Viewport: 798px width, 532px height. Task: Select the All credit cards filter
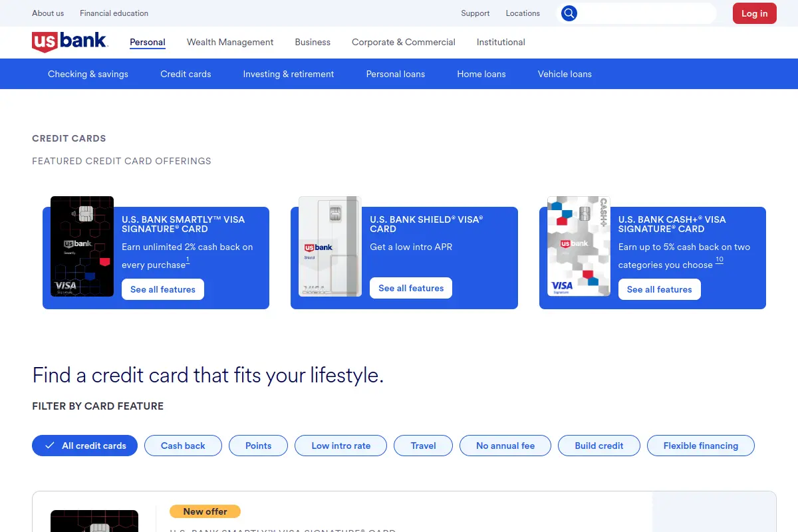(x=84, y=446)
